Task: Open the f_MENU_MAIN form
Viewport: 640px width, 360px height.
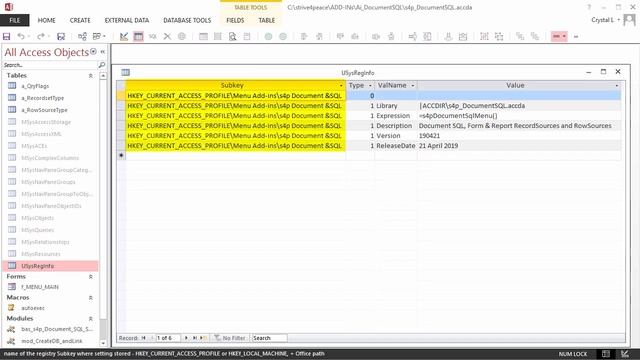Action: 40,287
